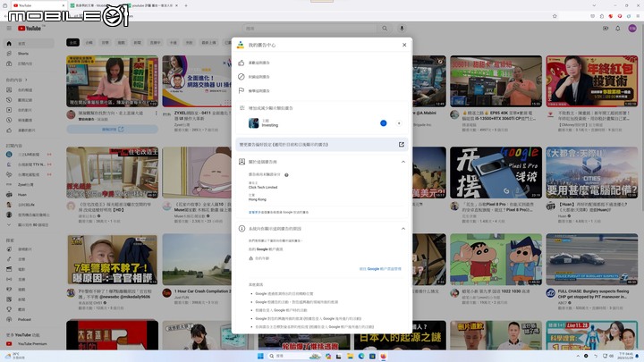Open Podcast in the sidebar
Viewport: 644px width, 362px height.
click(x=29, y=319)
